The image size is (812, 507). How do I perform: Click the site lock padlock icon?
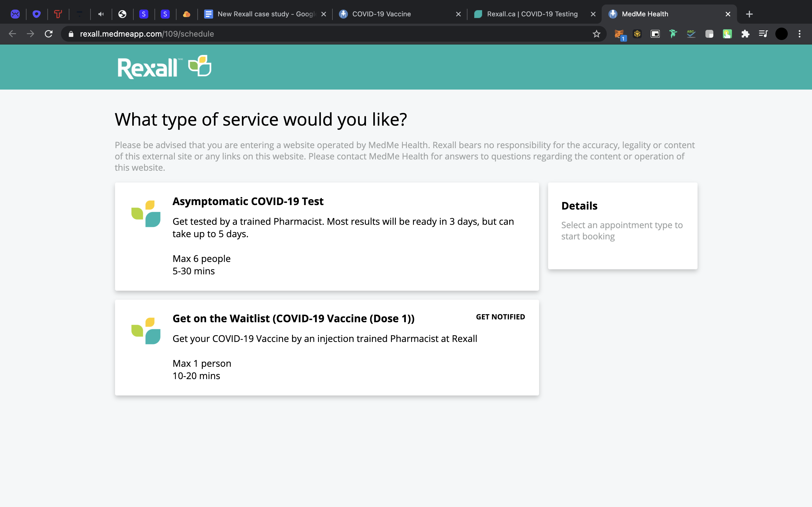tap(71, 34)
